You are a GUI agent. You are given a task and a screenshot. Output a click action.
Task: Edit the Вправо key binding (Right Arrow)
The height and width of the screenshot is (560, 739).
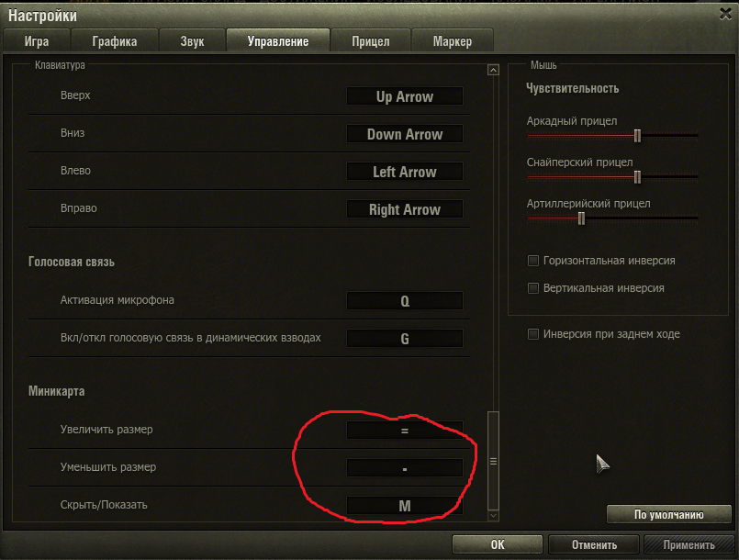[x=404, y=209]
